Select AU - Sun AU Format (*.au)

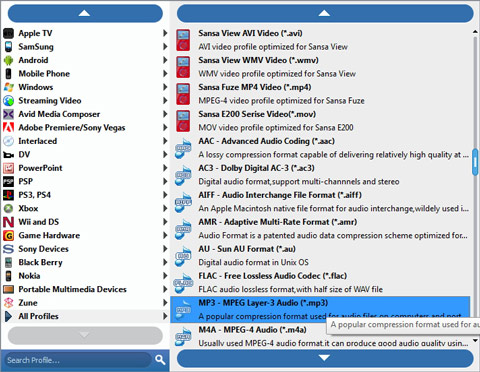[320, 256]
